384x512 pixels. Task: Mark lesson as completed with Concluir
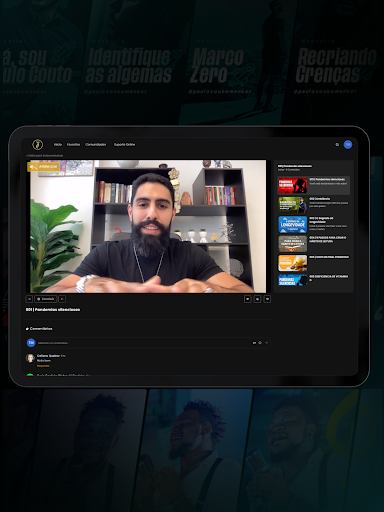[45, 299]
